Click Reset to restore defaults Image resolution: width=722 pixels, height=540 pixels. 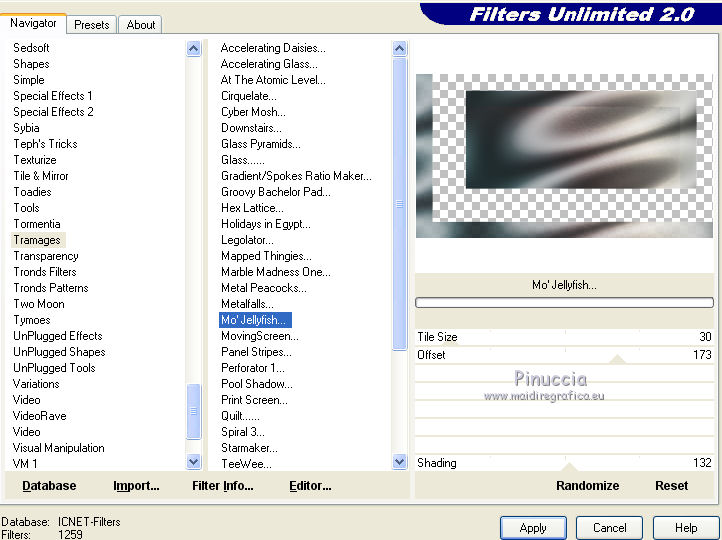671,486
